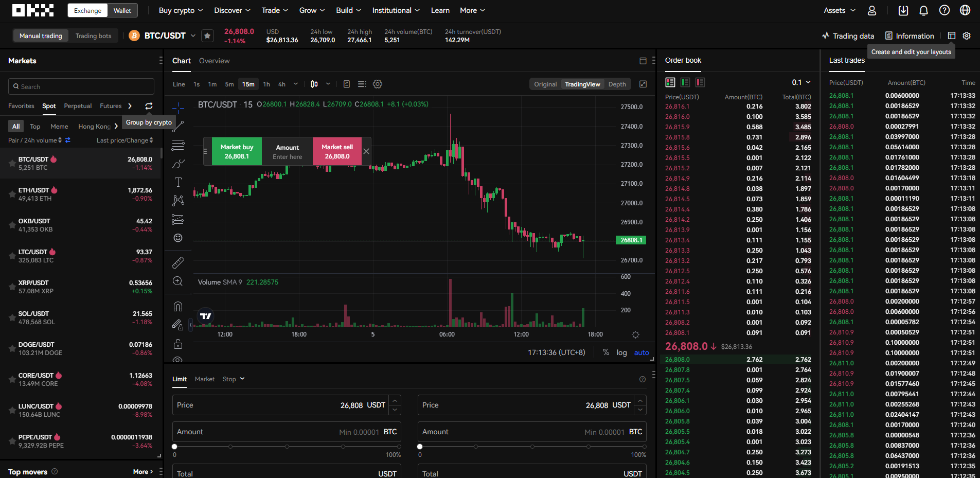
Task: Open chart settings gear icon
Action: 378,84
